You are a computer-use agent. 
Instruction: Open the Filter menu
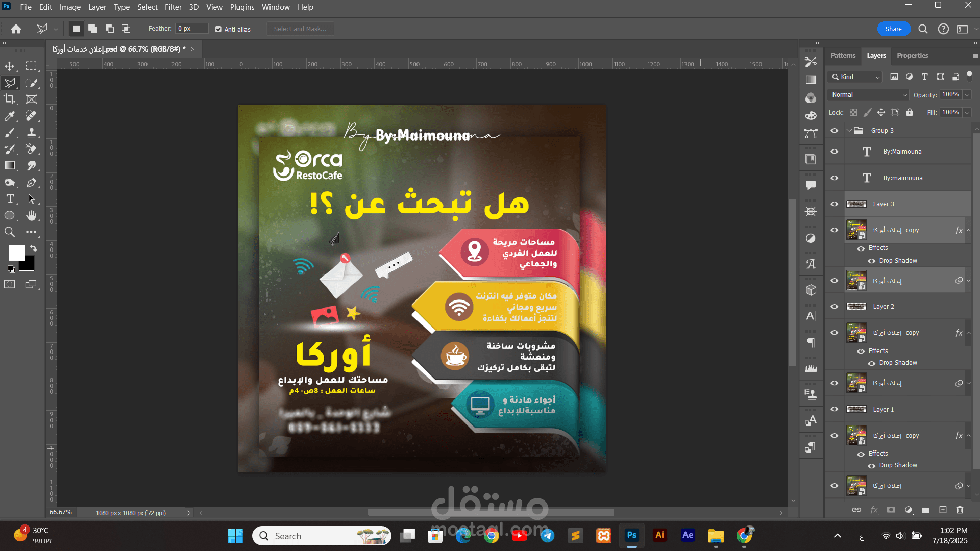point(173,7)
